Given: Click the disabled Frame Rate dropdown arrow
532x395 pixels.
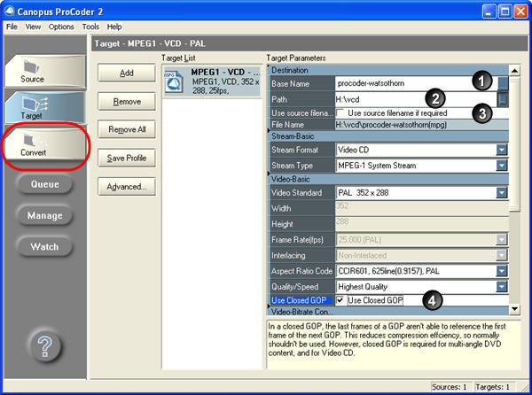Looking at the screenshot, I should pos(502,239).
